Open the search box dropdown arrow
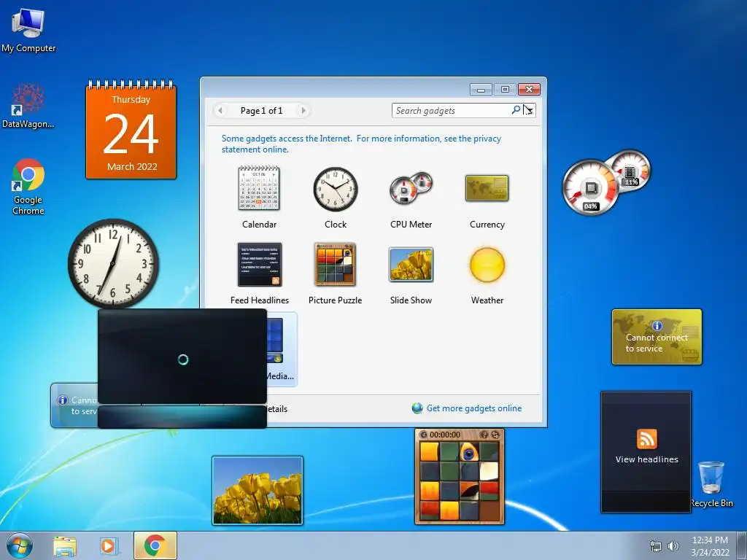Image resolution: width=747 pixels, height=560 pixels. [530, 111]
